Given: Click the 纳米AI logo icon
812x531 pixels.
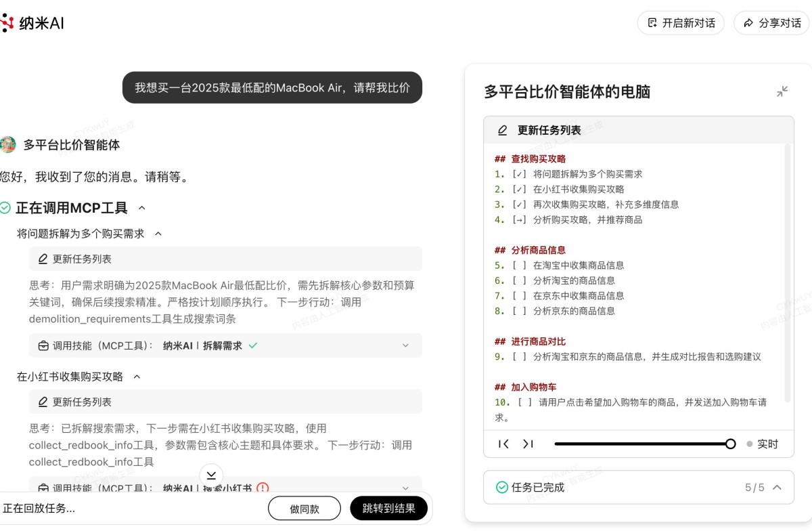Looking at the screenshot, I should tap(7, 23).
